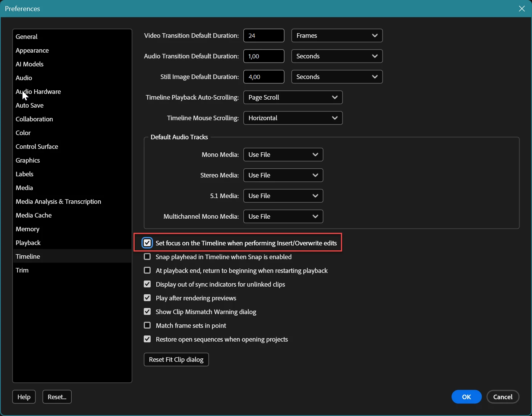Click Audio Transition Default Duration field
Screen dimensions: 532x416
(264, 56)
